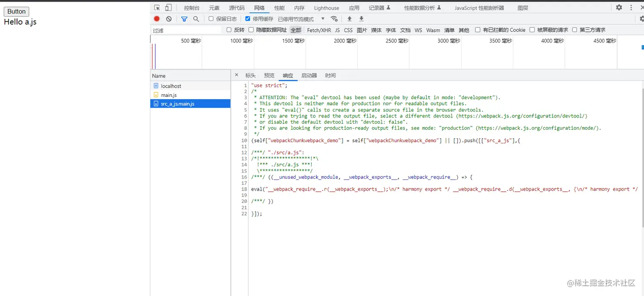Switch to the 控制台 panel tab
Viewport: 644px width, 296px height.
(x=192, y=8)
